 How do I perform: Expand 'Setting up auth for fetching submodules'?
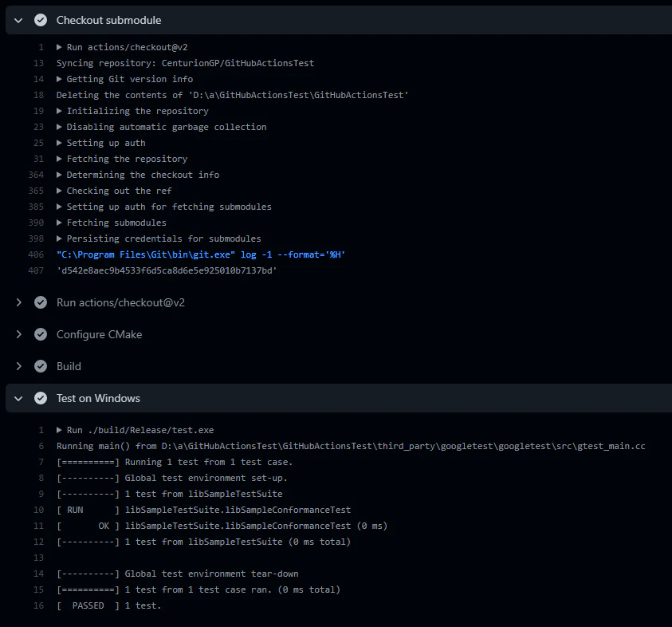tap(59, 207)
